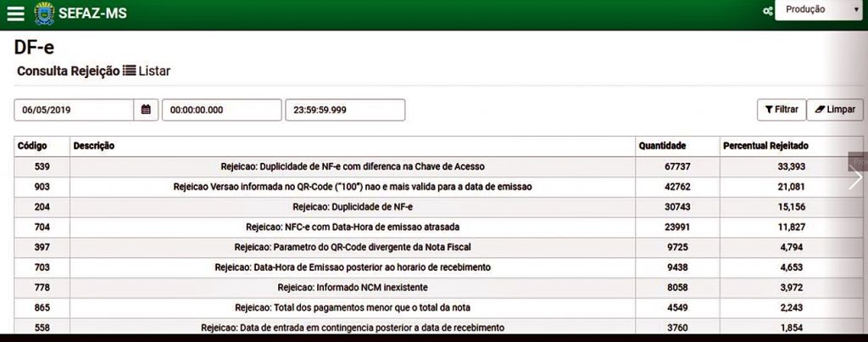The width and height of the screenshot is (868, 342).
Task: Select code cell 704
Action: [42, 227]
